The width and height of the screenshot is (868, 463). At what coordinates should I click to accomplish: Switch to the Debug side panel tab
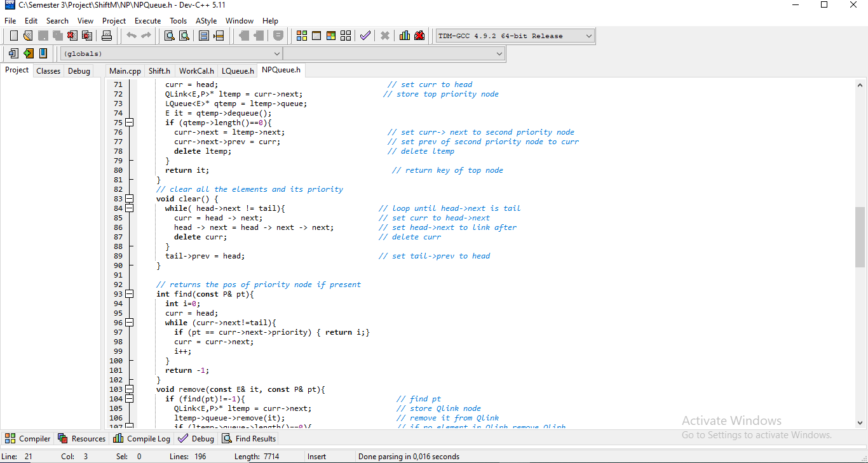[x=79, y=71]
